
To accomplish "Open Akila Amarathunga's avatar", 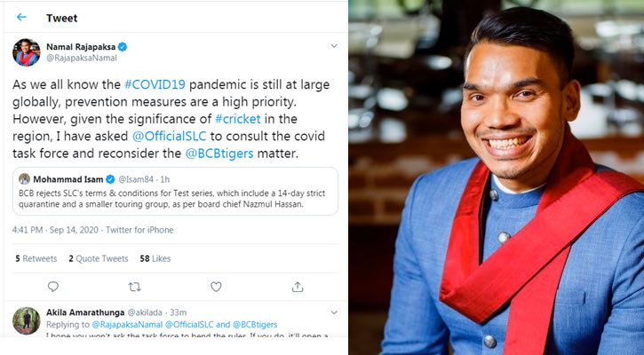I will click(x=26, y=320).
